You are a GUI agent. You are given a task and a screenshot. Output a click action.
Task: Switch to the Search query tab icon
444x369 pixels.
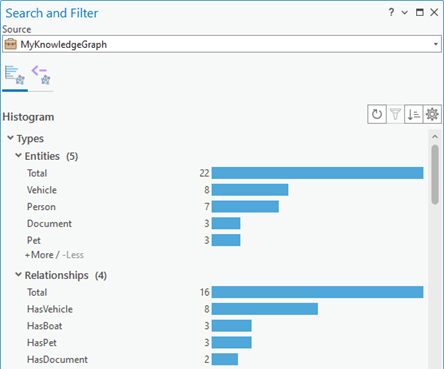coord(41,75)
